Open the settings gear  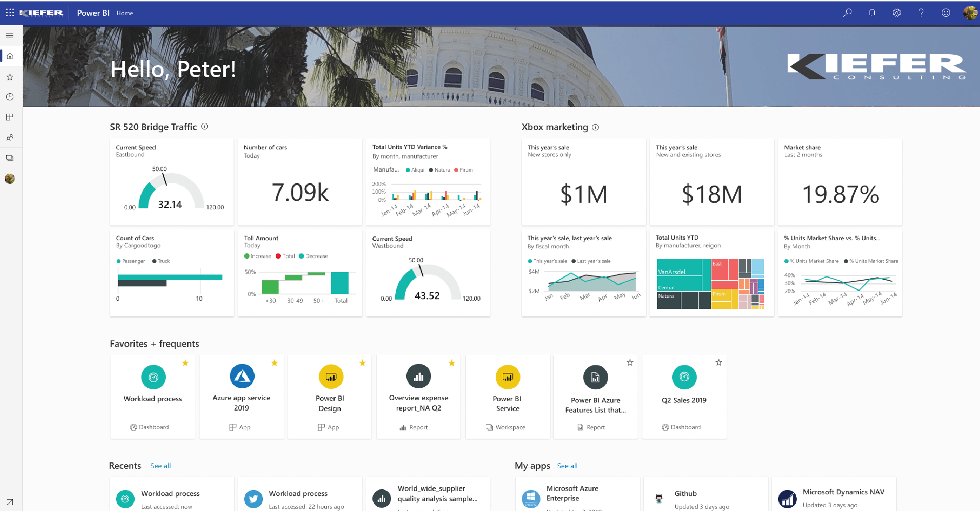(897, 13)
